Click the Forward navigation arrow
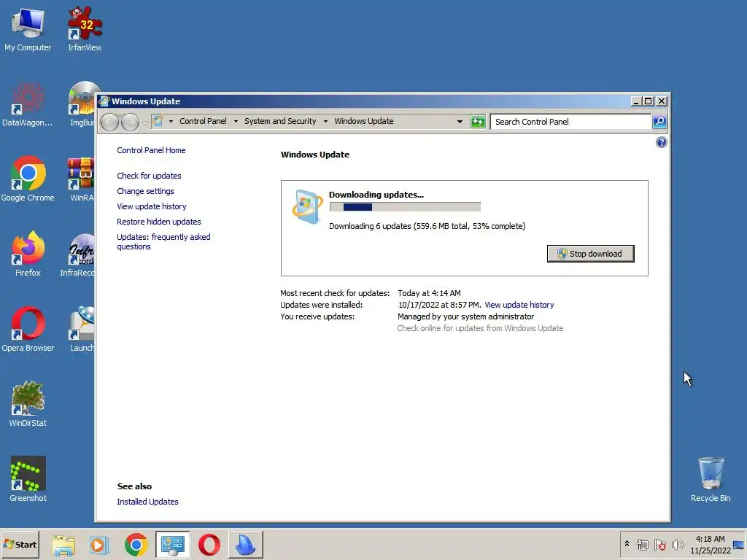 (130, 122)
